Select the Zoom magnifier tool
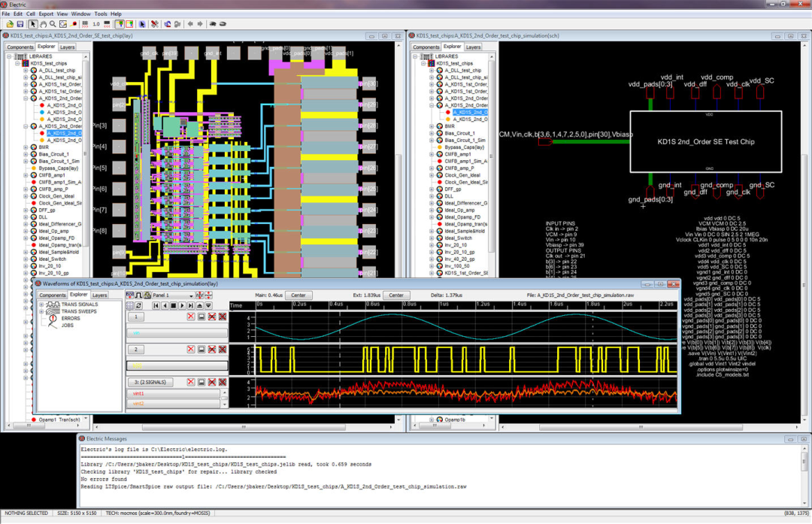812x524 pixels. pos(53,24)
